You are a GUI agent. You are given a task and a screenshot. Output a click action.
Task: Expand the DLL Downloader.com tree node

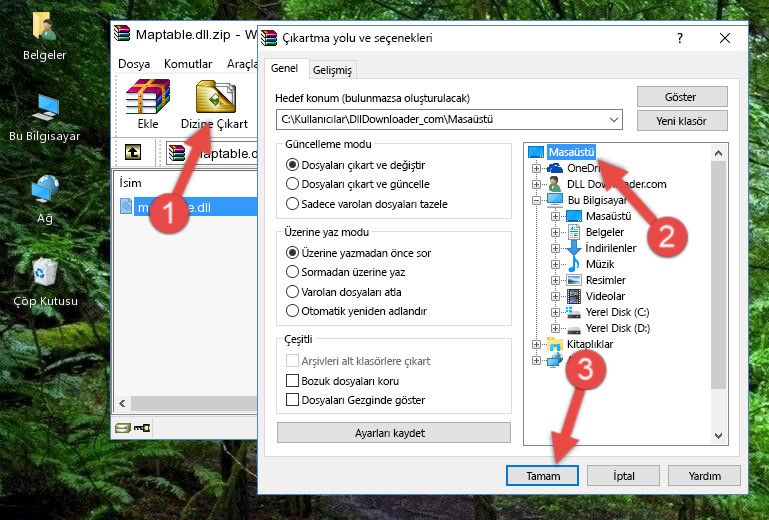tap(537, 184)
